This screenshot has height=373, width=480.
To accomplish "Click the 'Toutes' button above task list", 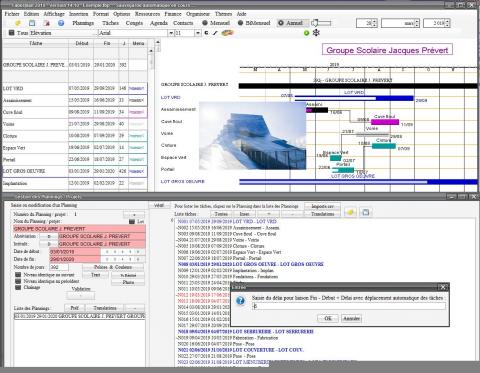I will [221, 214].
